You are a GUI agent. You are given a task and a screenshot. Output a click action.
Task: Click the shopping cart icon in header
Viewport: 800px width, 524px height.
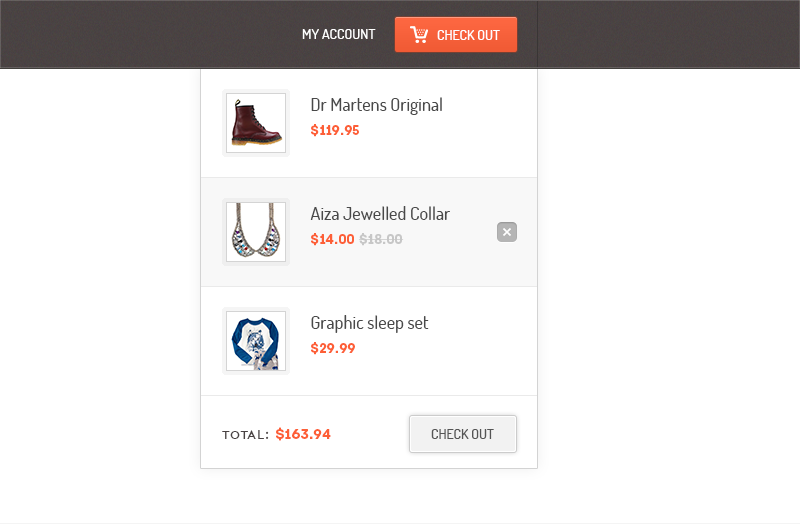[x=419, y=35]
